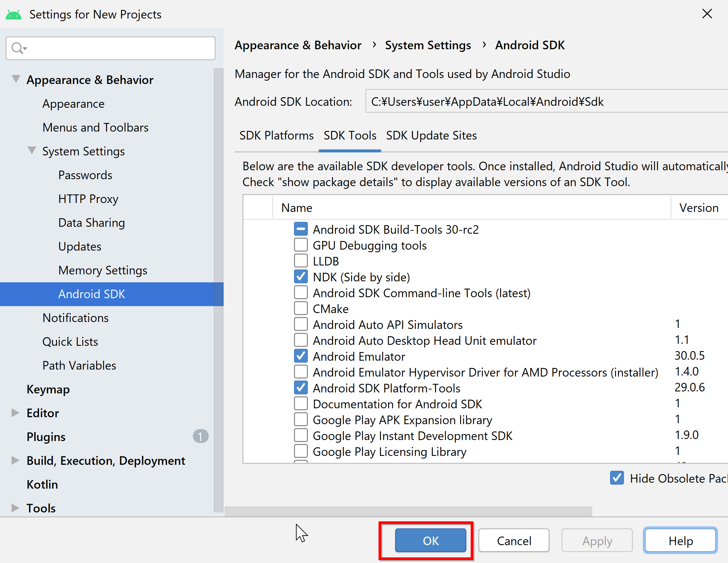Uncheck NDK (Side by side)
The width and height of the screenshot is (728, 563).
pos(301,276)
